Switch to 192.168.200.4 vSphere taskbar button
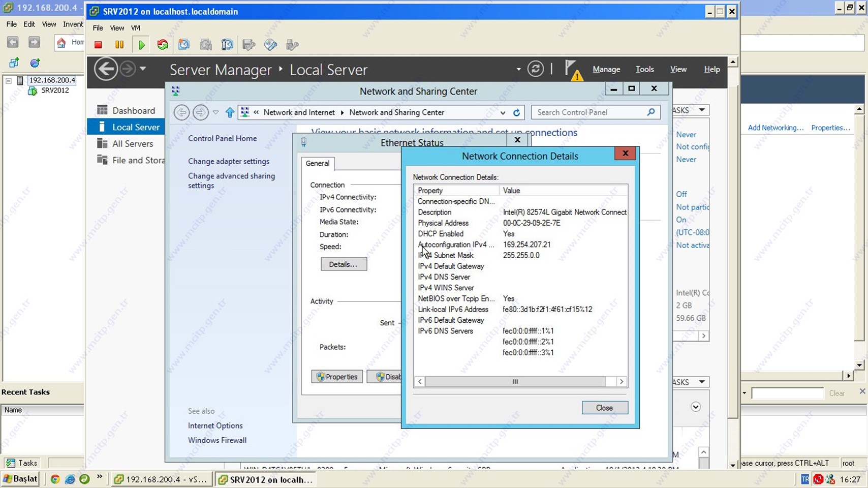 click(x=162, y=479)
